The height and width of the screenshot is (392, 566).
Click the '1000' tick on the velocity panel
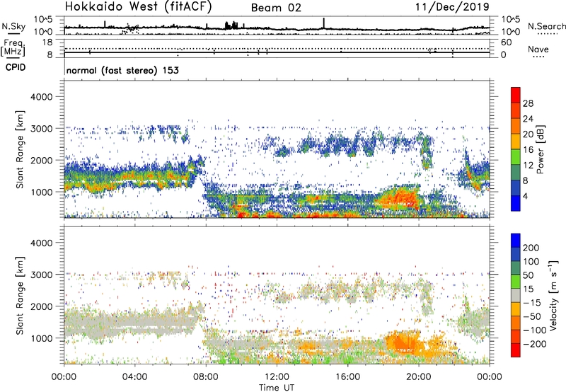(x=41, y=338)
